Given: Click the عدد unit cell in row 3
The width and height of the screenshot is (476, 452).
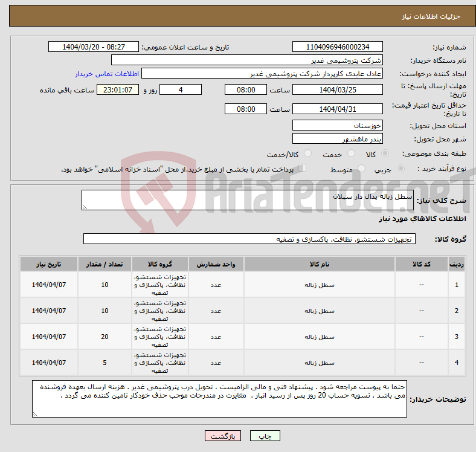Looking at the screenshot, I should pyautogui.click(x=216, y=337).
